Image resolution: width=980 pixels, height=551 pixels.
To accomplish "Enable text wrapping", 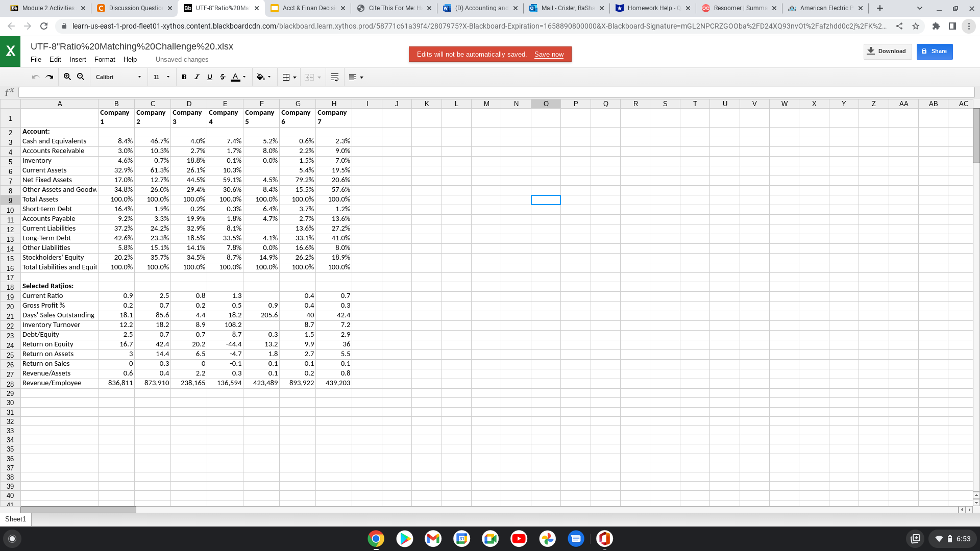I will 334,77.
